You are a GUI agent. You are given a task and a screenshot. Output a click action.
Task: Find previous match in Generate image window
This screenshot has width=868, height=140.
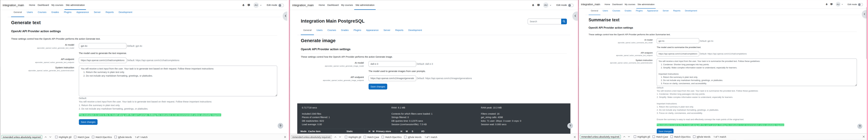point(335,137)
